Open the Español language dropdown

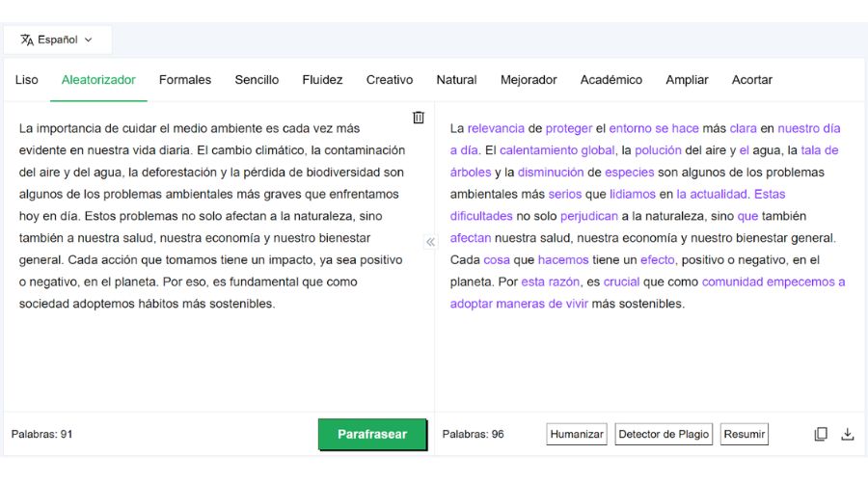58,40
